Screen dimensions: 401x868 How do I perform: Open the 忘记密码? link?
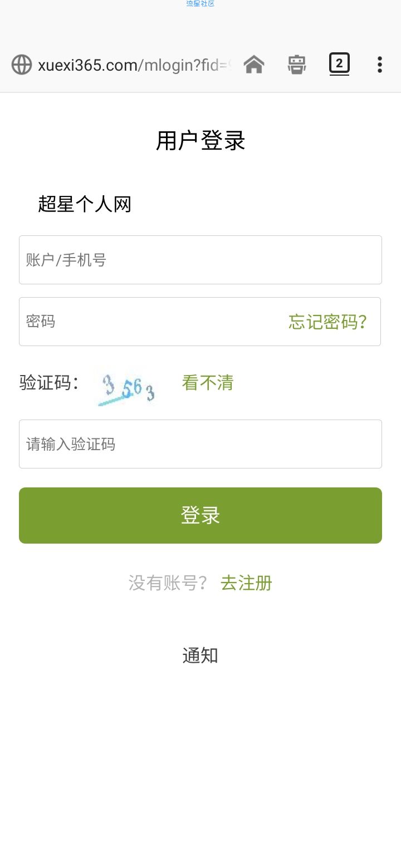click(x=327, y=322)
